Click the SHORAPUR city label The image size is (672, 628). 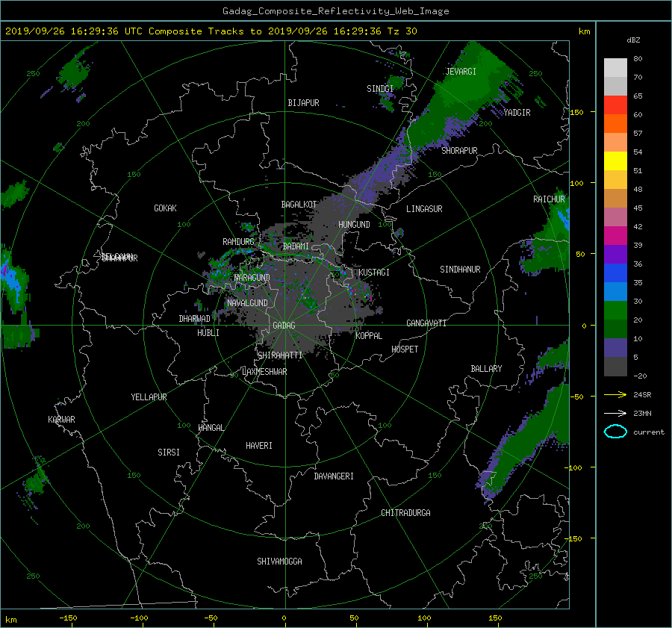pyautogui.click(x=459, y=151)
